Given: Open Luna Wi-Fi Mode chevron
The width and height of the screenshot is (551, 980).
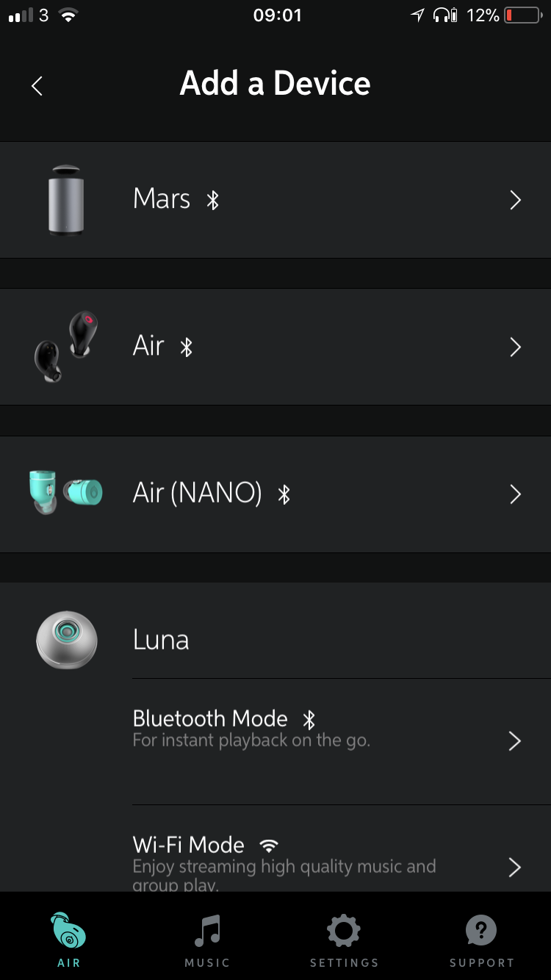Looking at the screenshot, I should [515, 868].
